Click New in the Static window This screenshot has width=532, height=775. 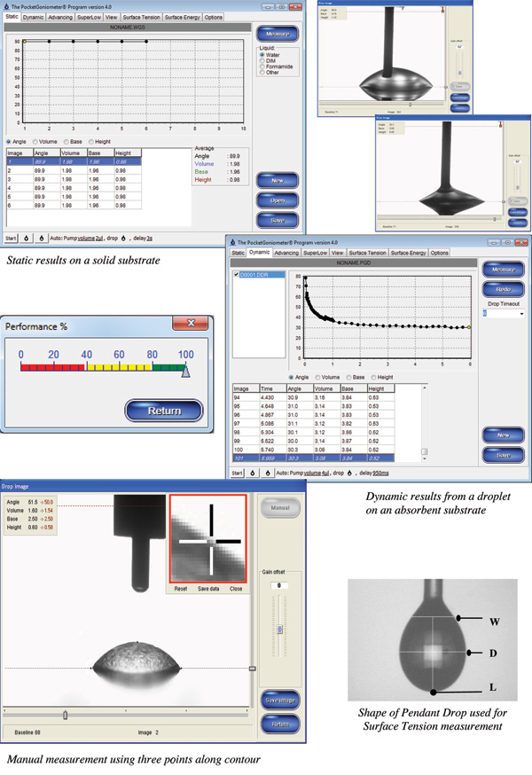pos(278,181)
